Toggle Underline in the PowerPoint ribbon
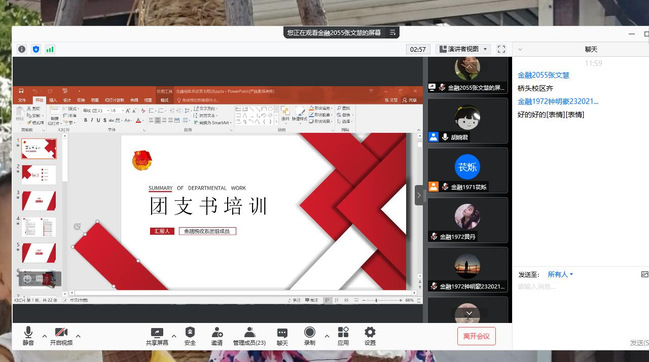 tap(99, 120)
